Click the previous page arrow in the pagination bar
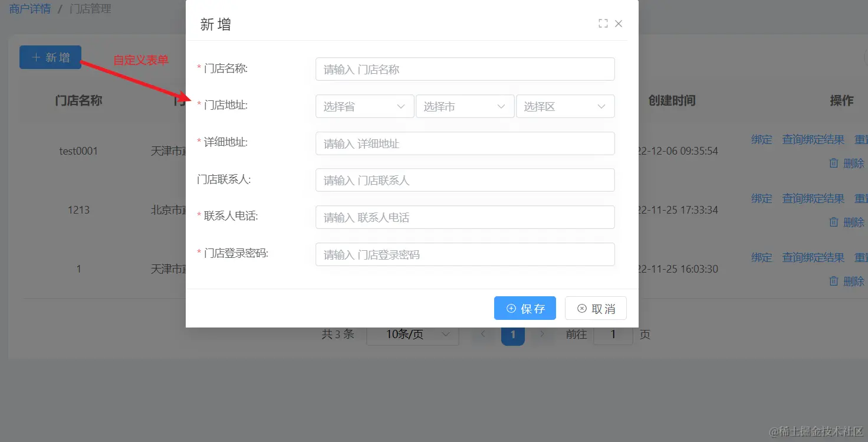Image resolution: width=868 pixels, height=442 pixels. coord(482,334)
